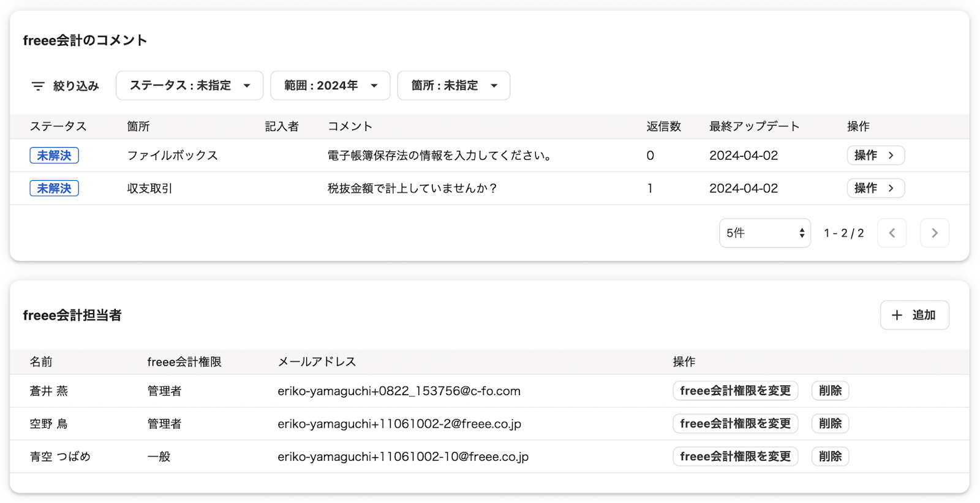
Task: Open the 箇所：未指定 dropdown
Action: pyautogui.click(x=454, y=86)
